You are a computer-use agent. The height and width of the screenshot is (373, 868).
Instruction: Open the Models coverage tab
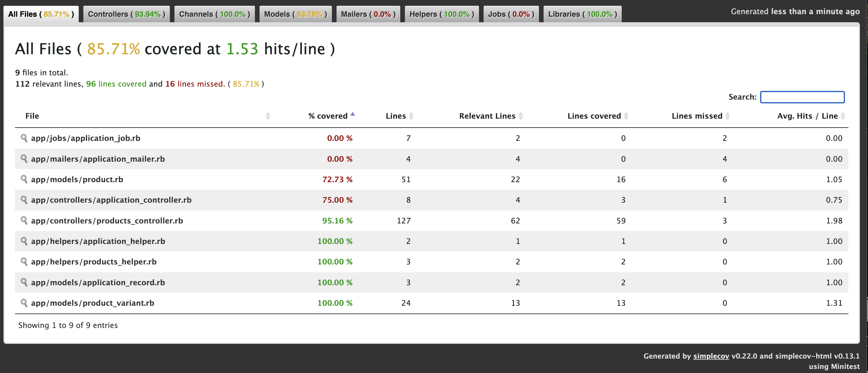(x=295, y=14)
